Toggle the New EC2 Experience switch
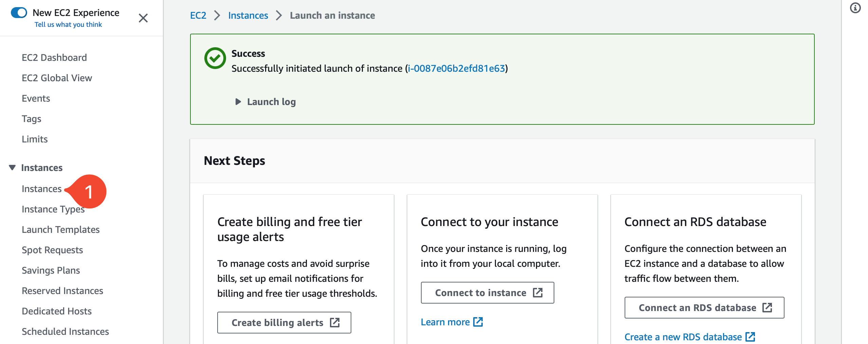The width and height of the screenshot is (868, 344). [x=19, y=12]
